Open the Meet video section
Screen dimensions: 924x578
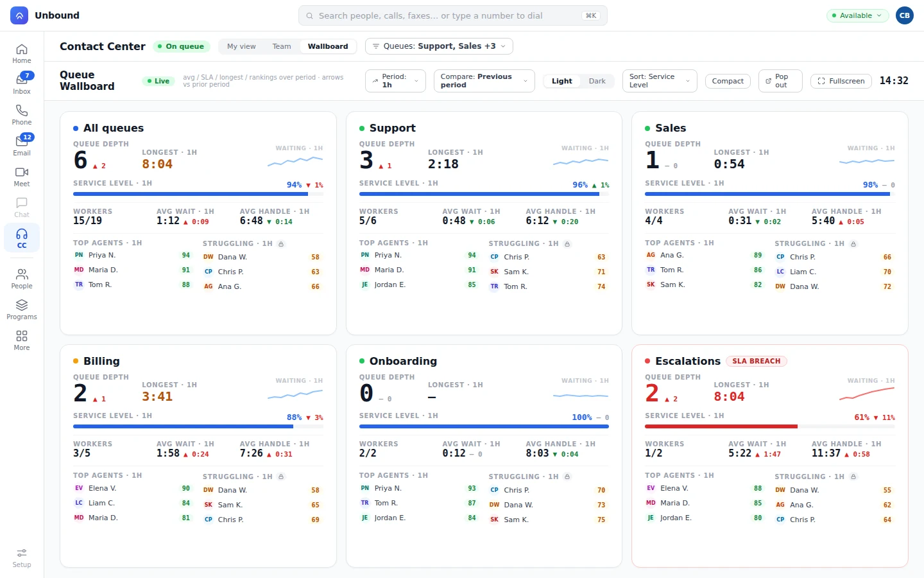[22, 177]
